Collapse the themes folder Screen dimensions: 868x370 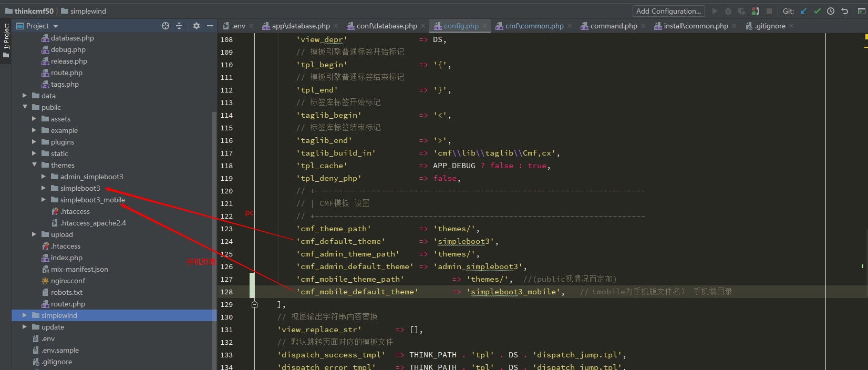pos(34,165)
